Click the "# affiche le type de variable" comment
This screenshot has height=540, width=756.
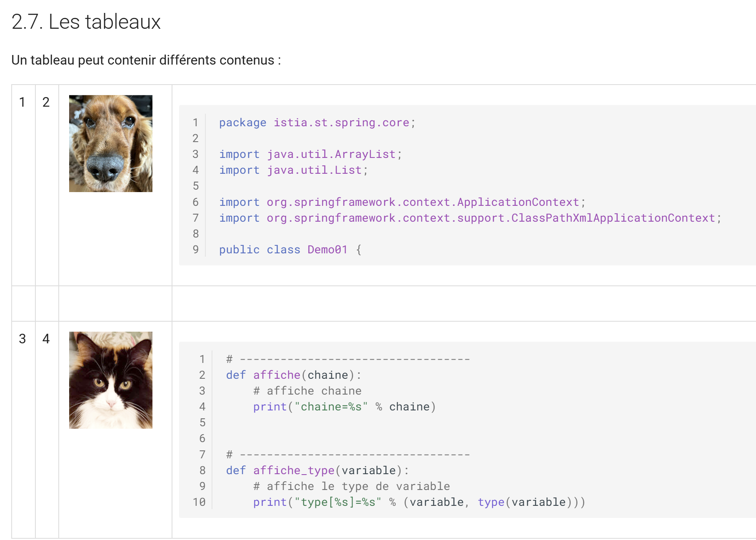point(351,486)
